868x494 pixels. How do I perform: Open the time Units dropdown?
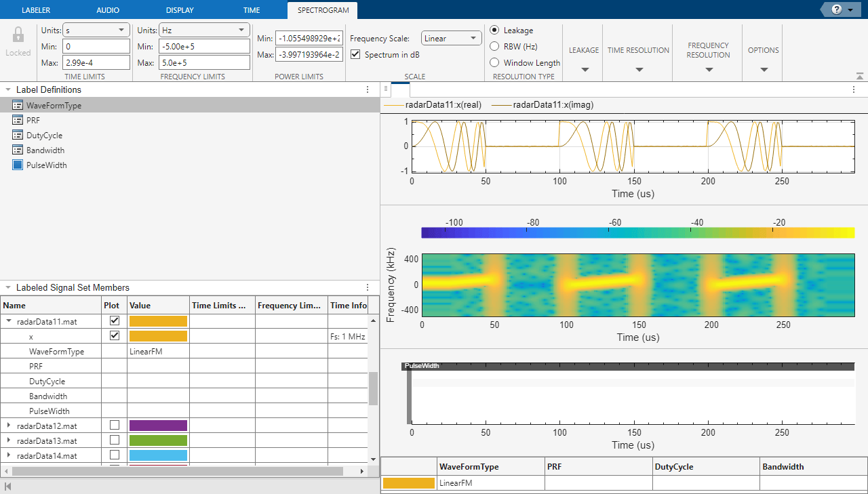(x=96, y=30)
